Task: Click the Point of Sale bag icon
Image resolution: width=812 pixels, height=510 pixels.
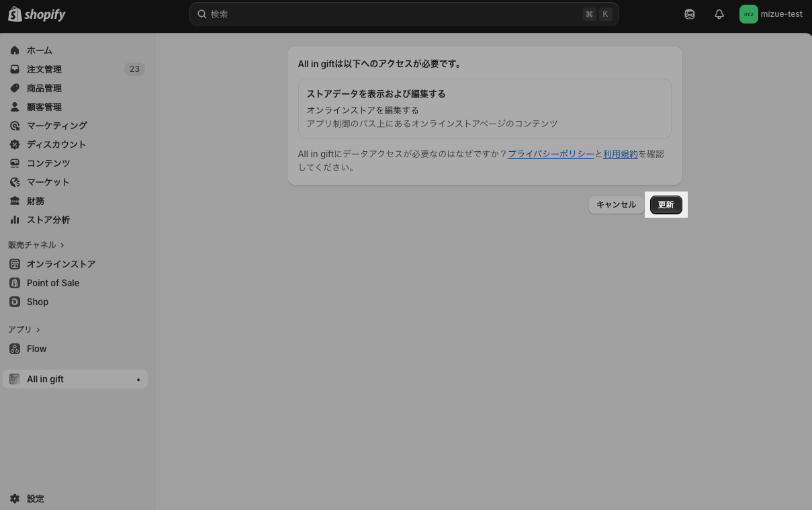Action: (15, 283)
